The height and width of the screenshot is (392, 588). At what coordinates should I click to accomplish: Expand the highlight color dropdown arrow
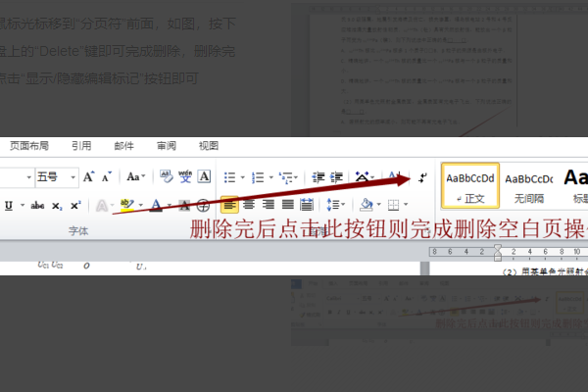click(141, 205)
